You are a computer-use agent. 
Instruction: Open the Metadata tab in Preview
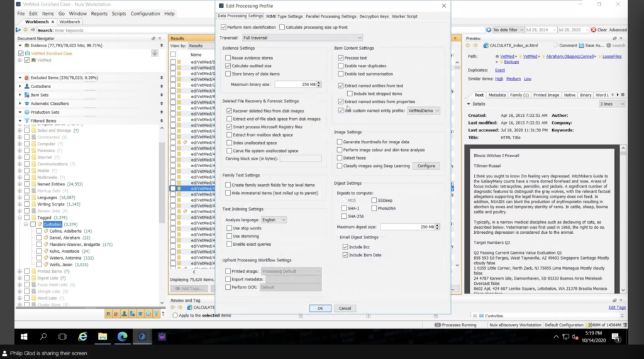(497, 95)
